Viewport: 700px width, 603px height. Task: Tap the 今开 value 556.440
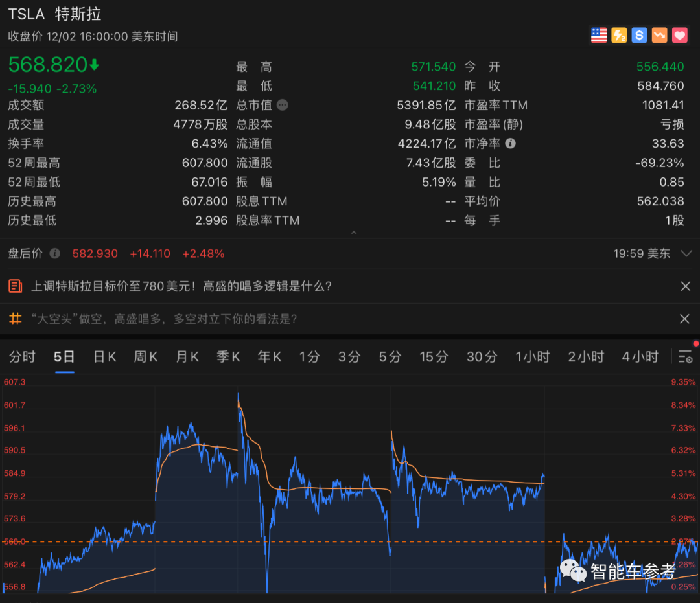click(660, 67)
